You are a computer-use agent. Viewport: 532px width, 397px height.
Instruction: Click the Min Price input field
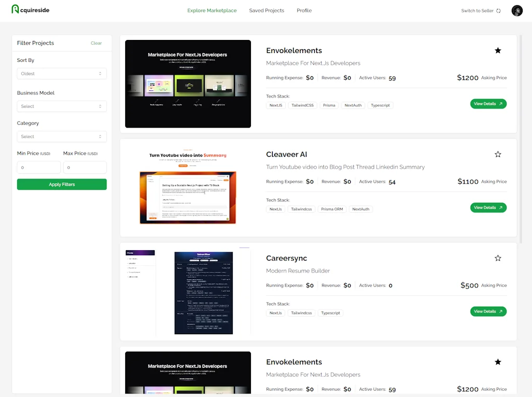click(38, 167)
